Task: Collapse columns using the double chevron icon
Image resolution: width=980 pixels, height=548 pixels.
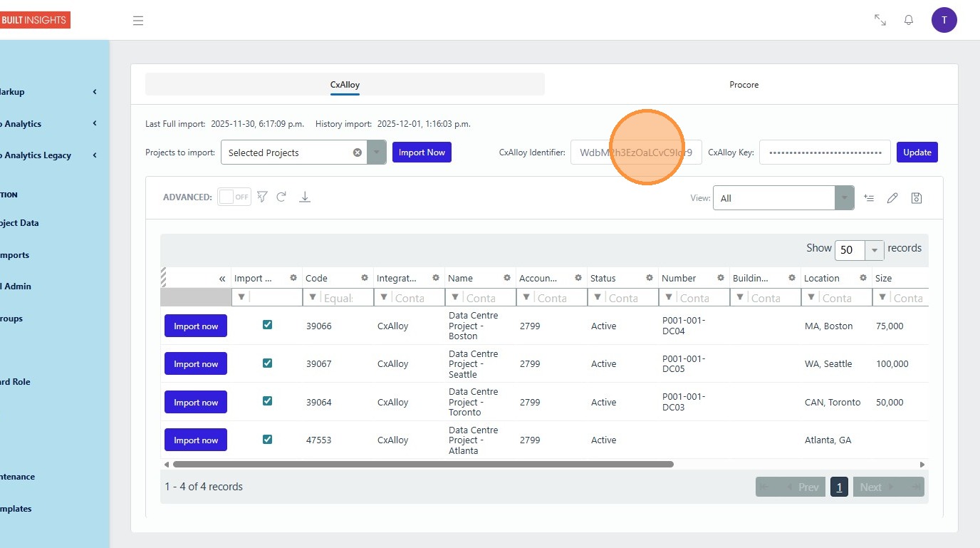Action: (222, 279)
